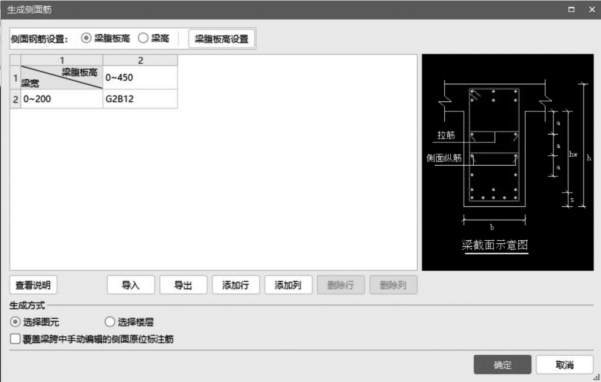
Task: Click the 取消 button
Action: (x=564, y=364)
